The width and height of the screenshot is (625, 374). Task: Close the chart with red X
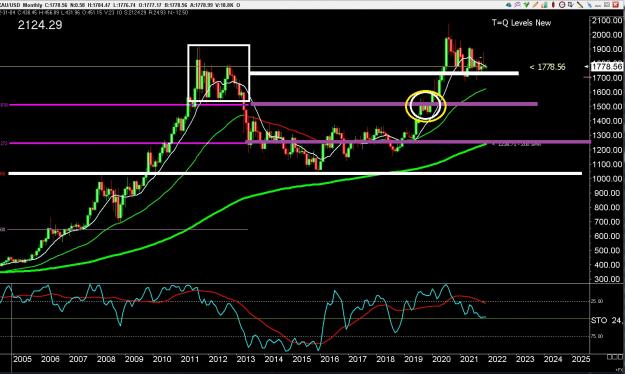(615, 5)
